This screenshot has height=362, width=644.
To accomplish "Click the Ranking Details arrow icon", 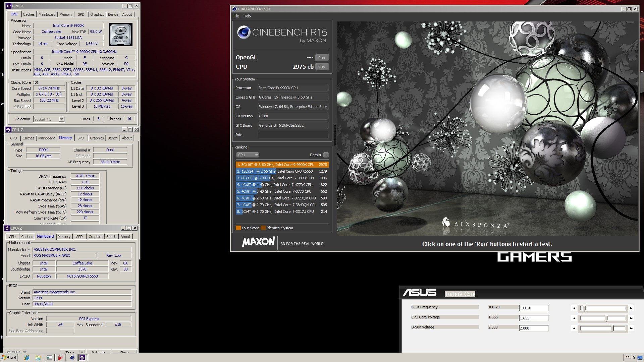I will [326, 155].
